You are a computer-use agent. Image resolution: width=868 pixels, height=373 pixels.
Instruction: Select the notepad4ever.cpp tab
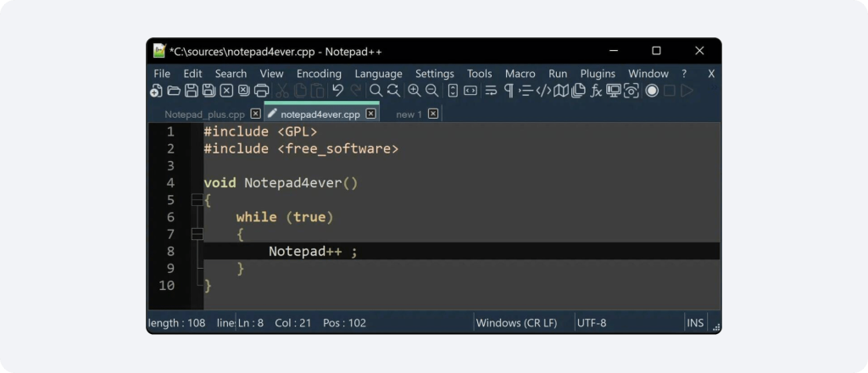[x=320, y=114]
